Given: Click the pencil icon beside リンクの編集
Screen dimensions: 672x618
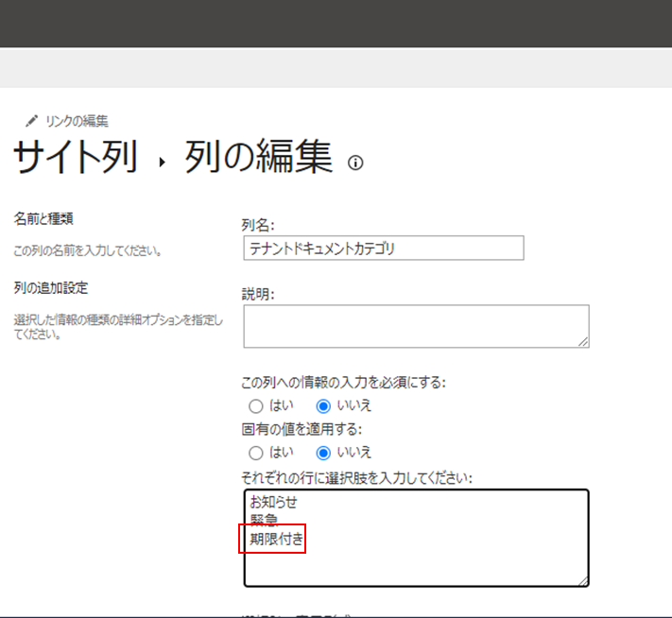Looking at the screenshot, I should pos(31,121).
